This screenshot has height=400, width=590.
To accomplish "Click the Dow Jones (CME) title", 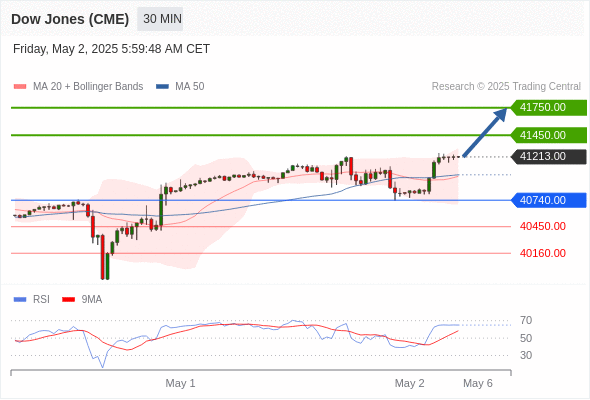I will pyautogui.click(x=70, y=19).
